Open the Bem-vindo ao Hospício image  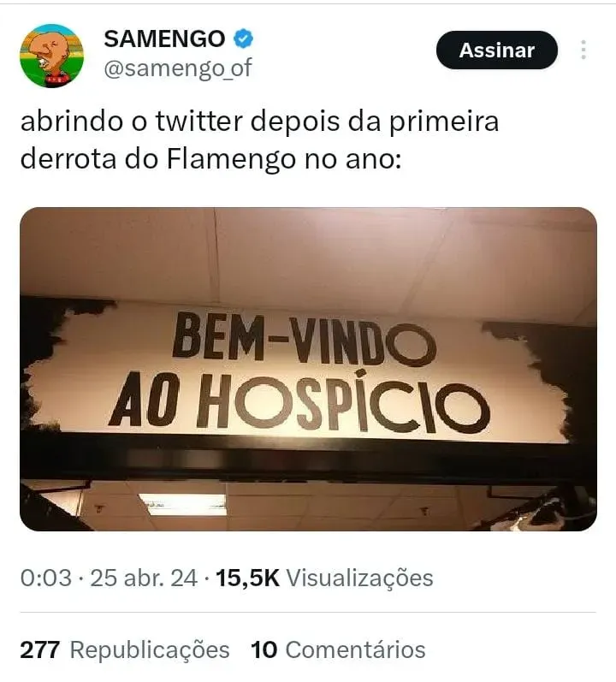[x=308, y=369]
